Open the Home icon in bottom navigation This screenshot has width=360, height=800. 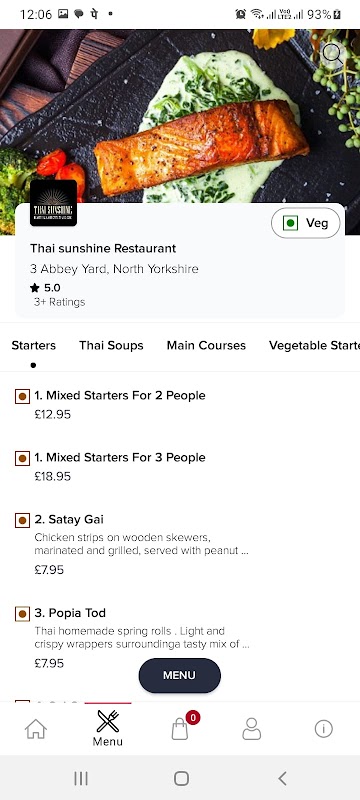[x=36, y=729]
